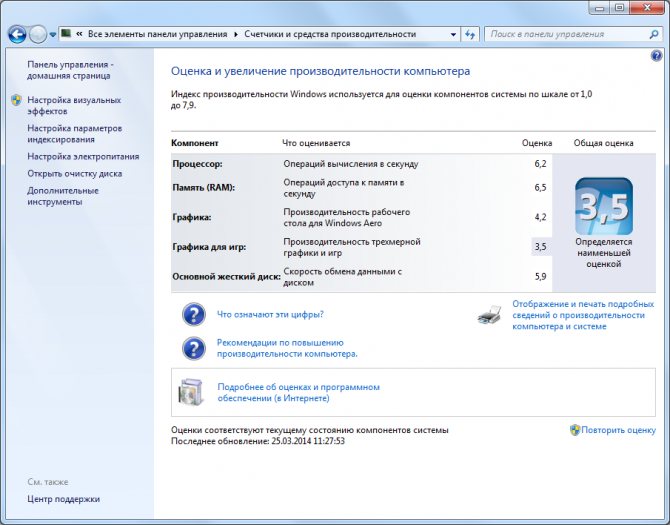Click the 'Процессор:' component label
Viewport: 670px width, 525px height.
tap(197, 164)
